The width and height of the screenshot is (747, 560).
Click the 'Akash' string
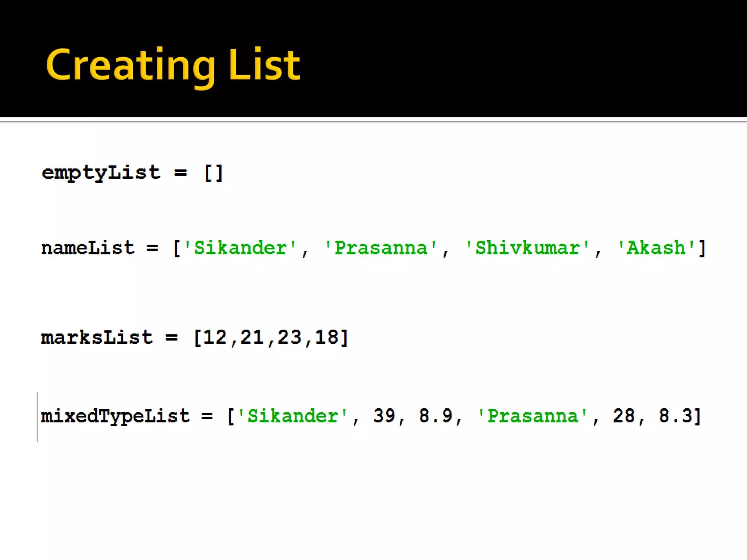click(655, 248)
